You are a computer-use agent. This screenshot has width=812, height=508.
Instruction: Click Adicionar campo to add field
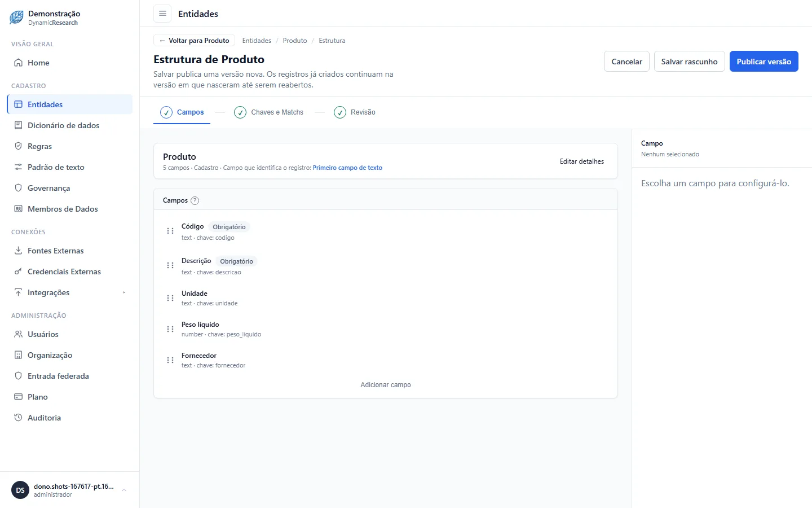[x=386, y=385]
